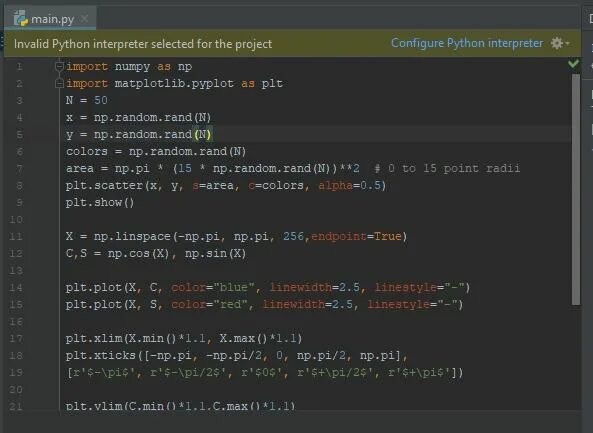Click the 'x = np.random.rand(N)' line
Image resolution: width=593 pixels, height=433 pixels.
[138, 118]
